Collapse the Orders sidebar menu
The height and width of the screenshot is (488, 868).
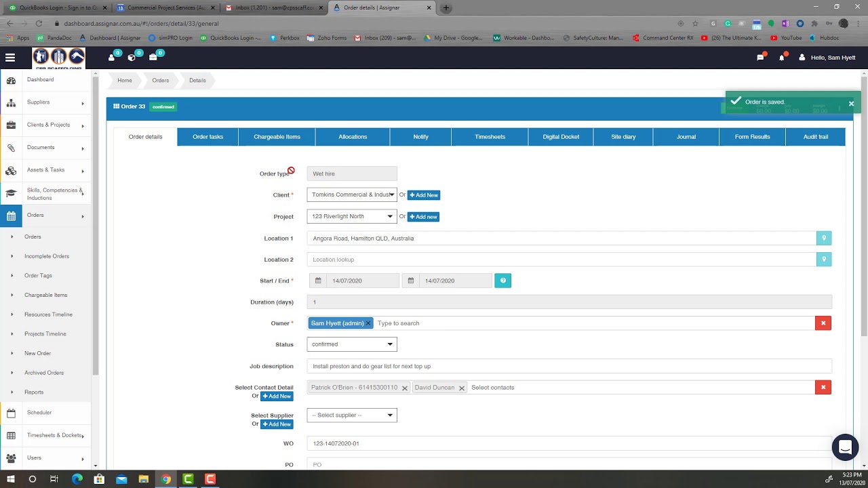[x=83, y=216]
